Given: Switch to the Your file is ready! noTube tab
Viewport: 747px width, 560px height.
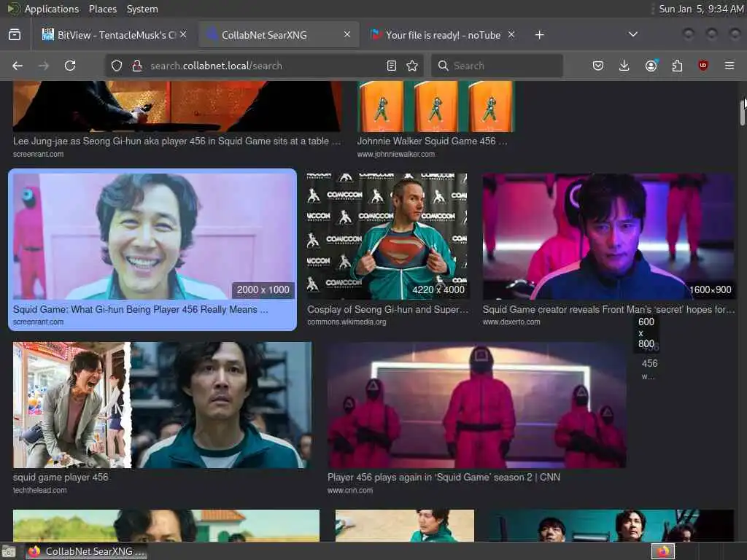Looking at the screenshot, I should (x=443, y=35).
